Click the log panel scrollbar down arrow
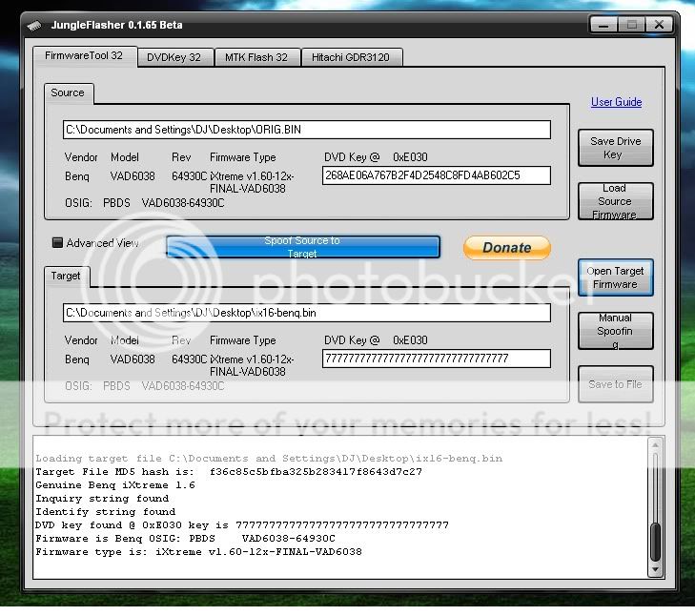This screenshot has height=616, width=695. click(x=655, y=569)
